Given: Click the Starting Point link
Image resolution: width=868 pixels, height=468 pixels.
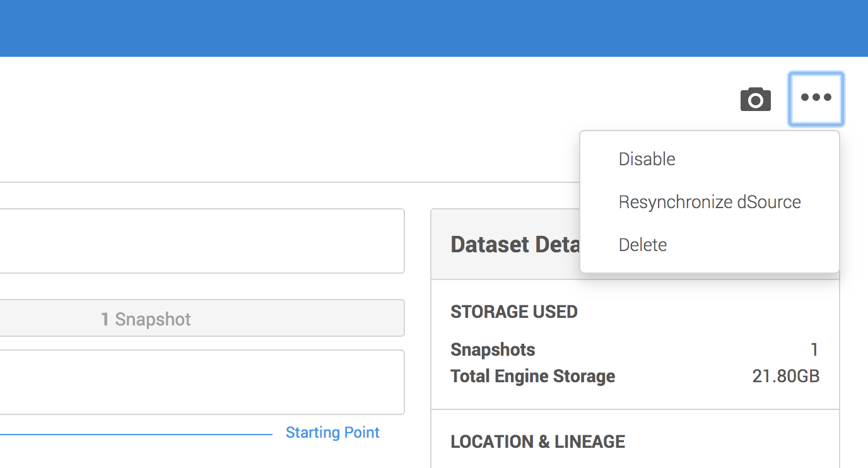Looking at the screenshot, I should [332, 432].
